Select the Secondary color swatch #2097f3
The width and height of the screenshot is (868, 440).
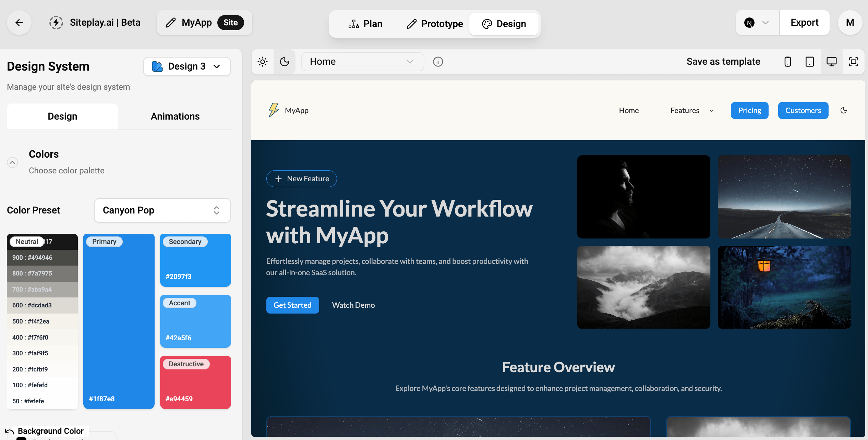pos(195,260)
